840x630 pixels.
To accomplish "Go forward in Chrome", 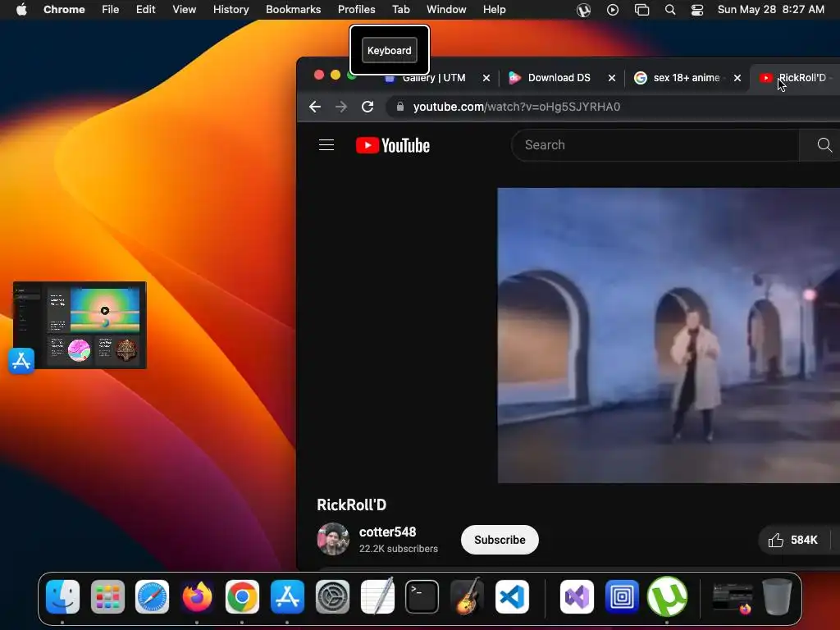I will 341,107.
